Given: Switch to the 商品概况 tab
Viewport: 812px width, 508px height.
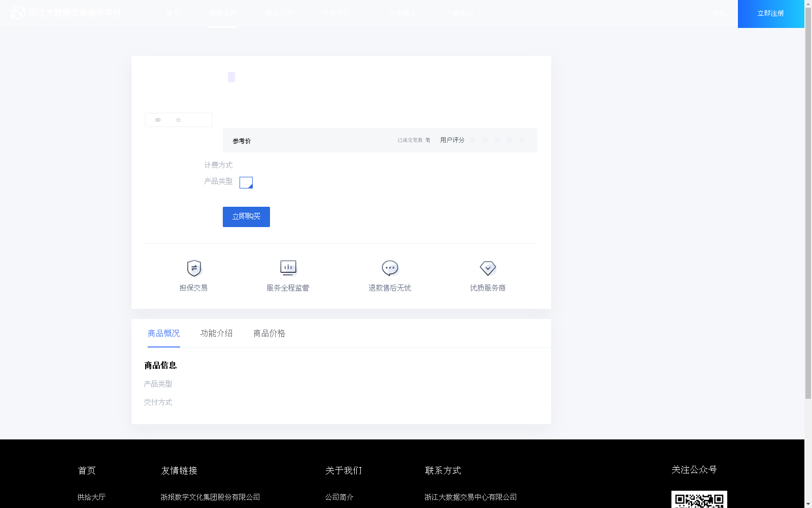Looking at the screenshot, I should [x=164, y=333].
